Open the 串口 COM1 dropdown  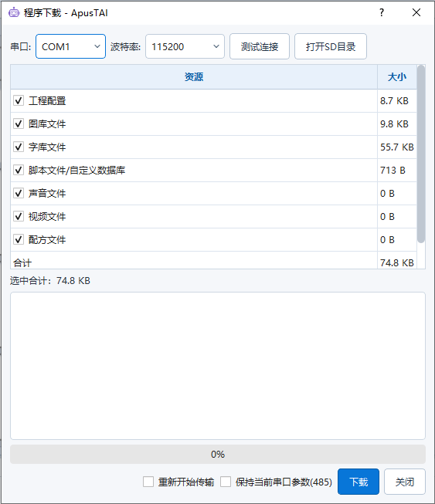click(x=70, y=46)
